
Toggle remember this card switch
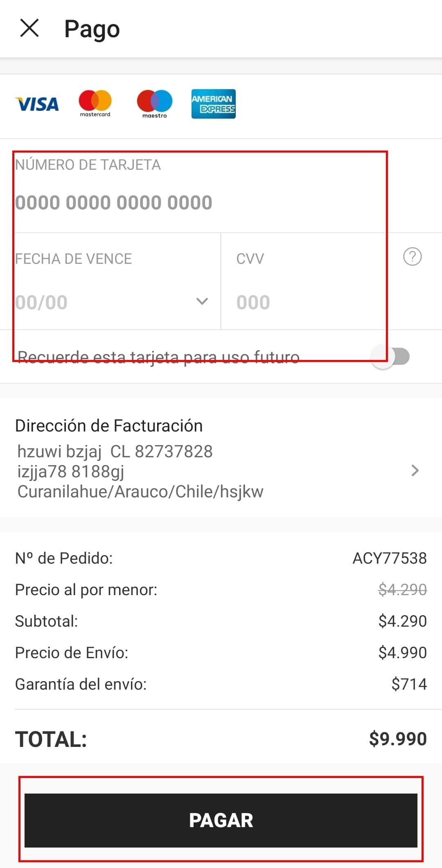[x=390, y=357]
